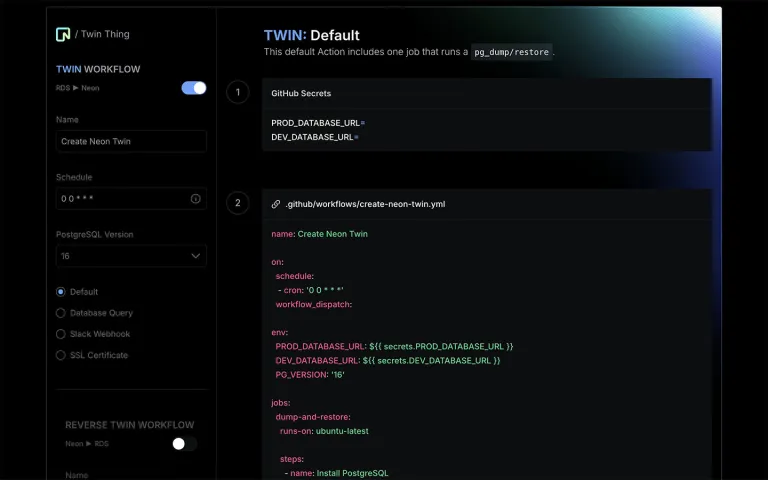Click the step 2 circle marker
The width and height of the screenshot is (768, 480).
click(x=237, y=203)
